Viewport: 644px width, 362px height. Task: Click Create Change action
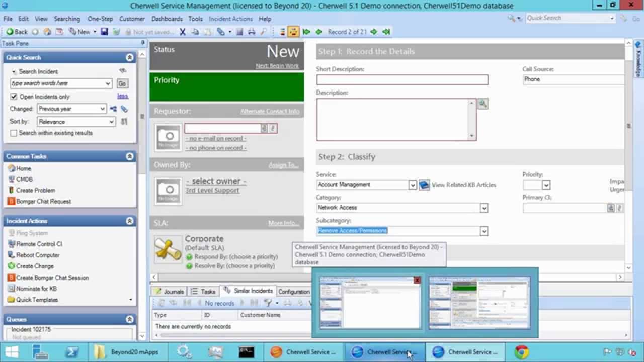coord(31,266)
